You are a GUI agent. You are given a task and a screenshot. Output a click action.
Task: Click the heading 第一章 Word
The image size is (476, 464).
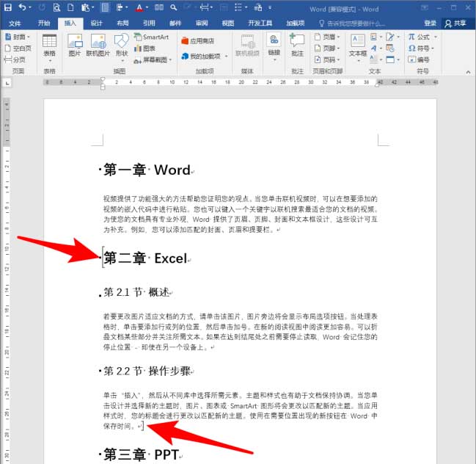147,170
